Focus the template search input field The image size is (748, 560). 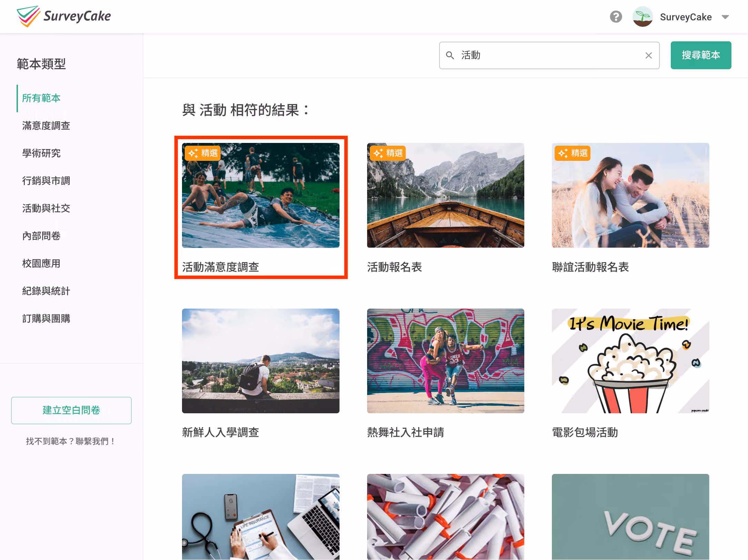[549, 55]
